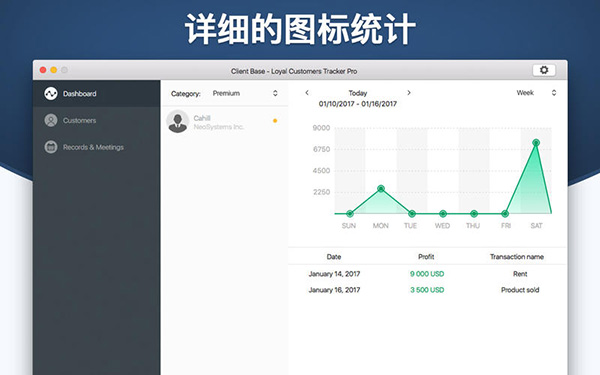Minimize the window with yellow button

[x=54, y=70]
